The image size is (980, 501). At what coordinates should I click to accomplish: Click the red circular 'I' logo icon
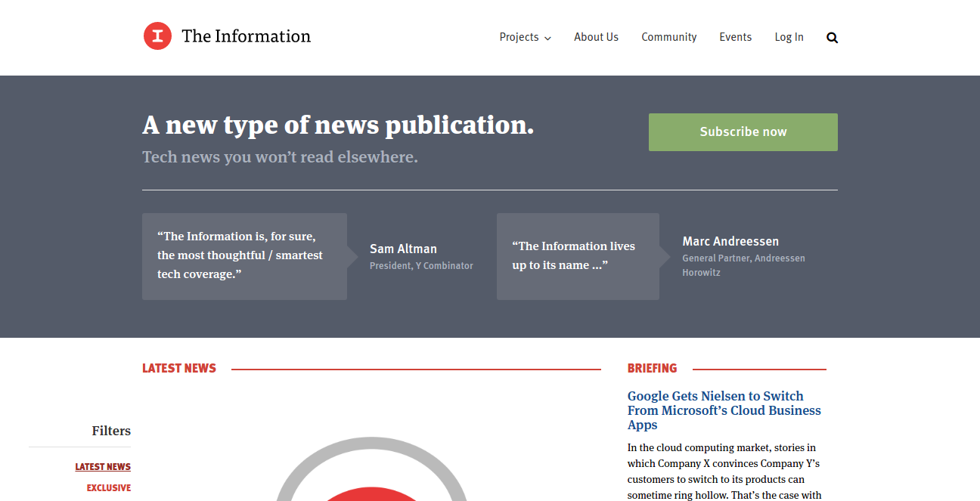157,36
